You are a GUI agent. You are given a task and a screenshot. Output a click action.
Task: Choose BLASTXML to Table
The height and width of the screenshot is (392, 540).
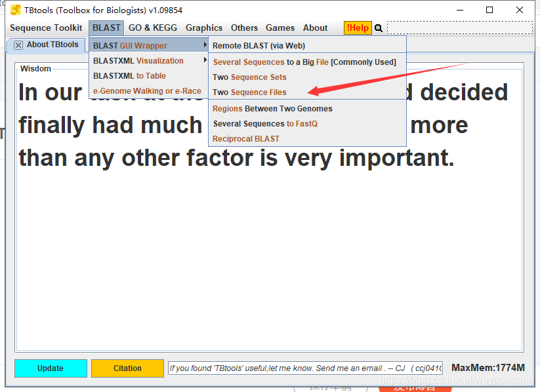[x=148, y=76]
